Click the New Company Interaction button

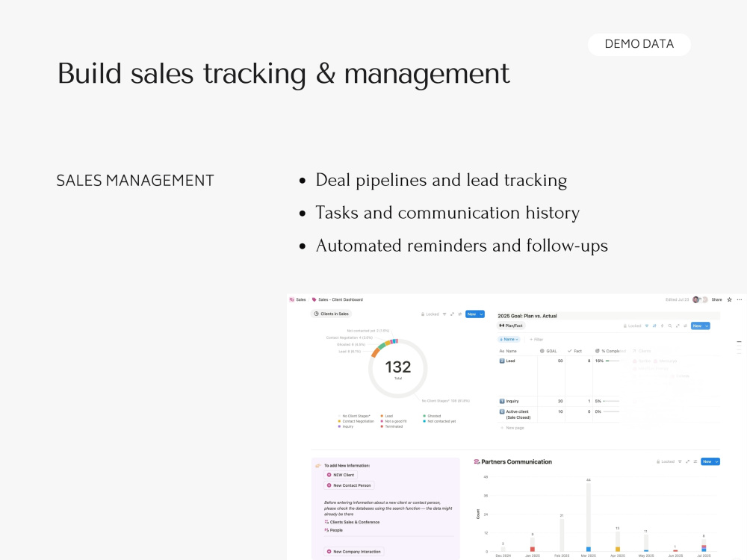353,552
